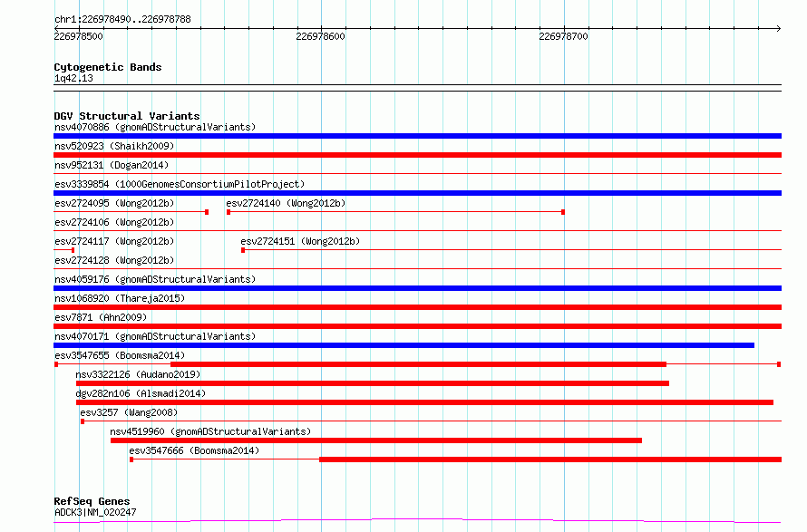Viewport: 807px width, 532px height.
Task: Open the esv3257 (Wang2008) label
Action: tap(129, 412)
